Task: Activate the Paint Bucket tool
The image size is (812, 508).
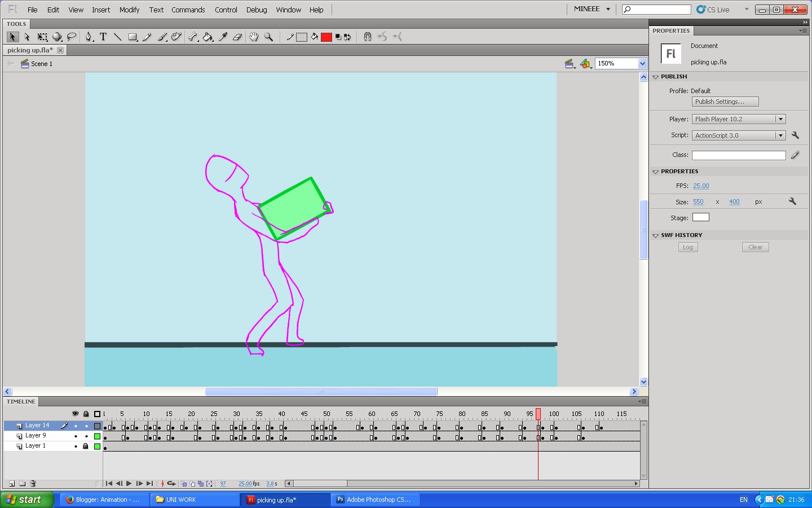Action: click(208, 37)
